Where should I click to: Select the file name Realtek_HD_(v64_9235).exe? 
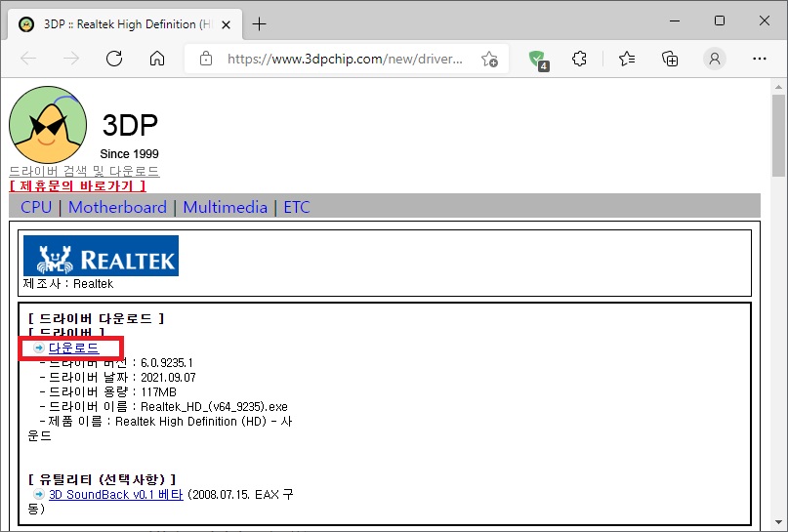[x=214, y=406]
